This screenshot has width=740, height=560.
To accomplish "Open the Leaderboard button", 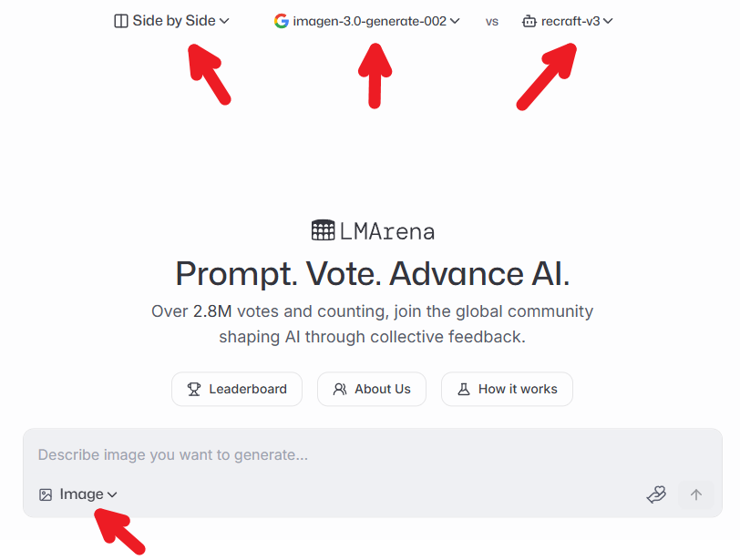I will point(237,389).
